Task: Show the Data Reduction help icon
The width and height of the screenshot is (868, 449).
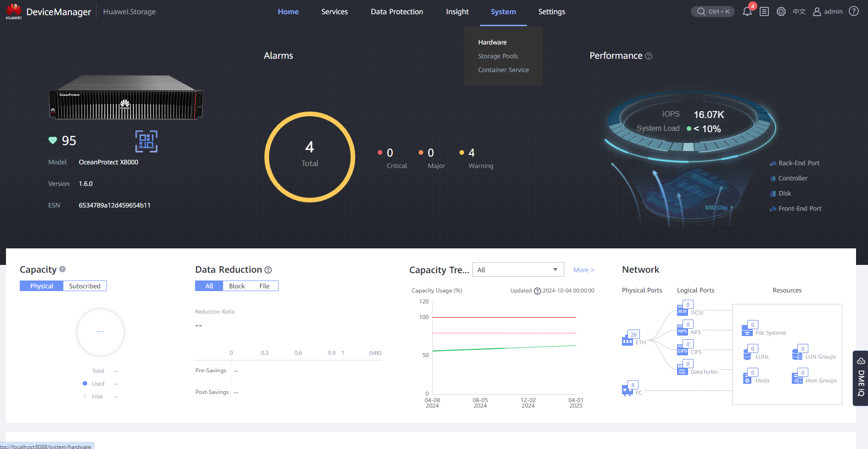Action: (268, 270)
